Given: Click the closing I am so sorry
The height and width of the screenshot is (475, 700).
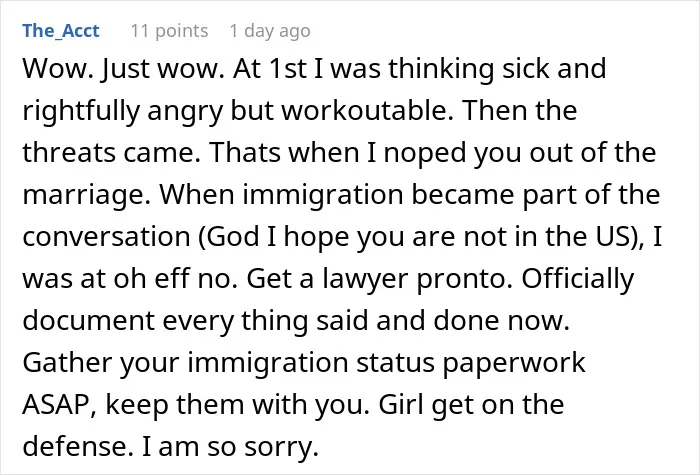Looking at the screenshot, I should [230, 446].
